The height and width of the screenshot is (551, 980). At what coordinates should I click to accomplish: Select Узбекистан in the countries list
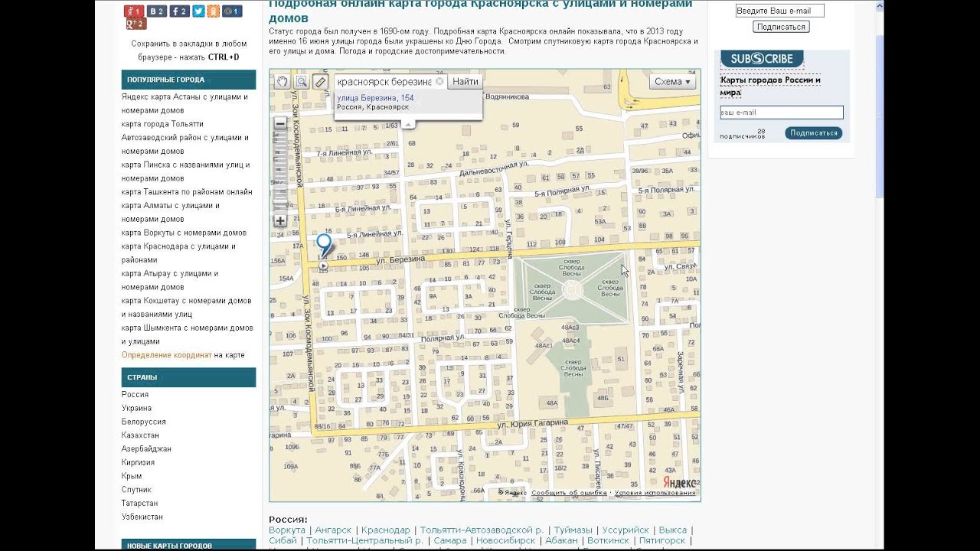point(142,517)
